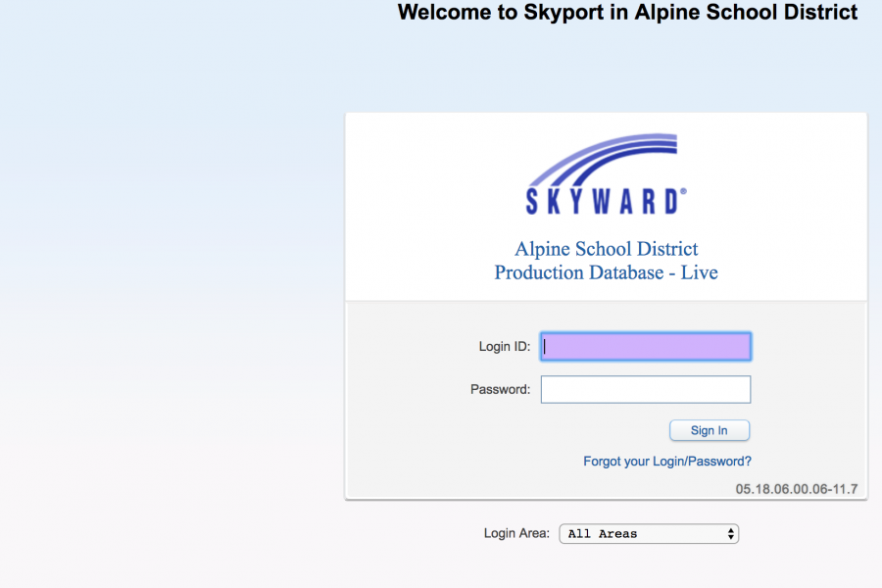Open the Forgot your Login/Password link

click(667, 462)
